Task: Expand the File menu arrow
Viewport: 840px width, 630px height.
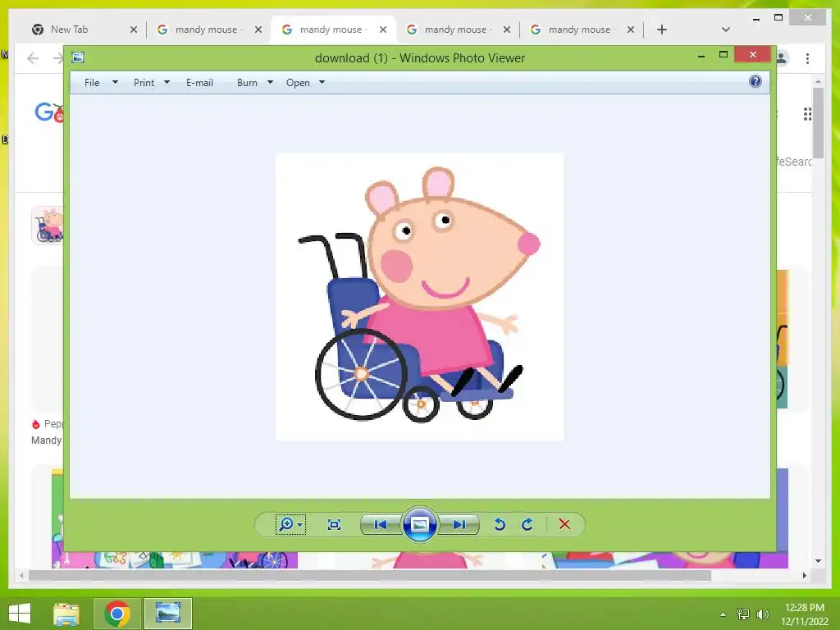Action: point(115,83)
